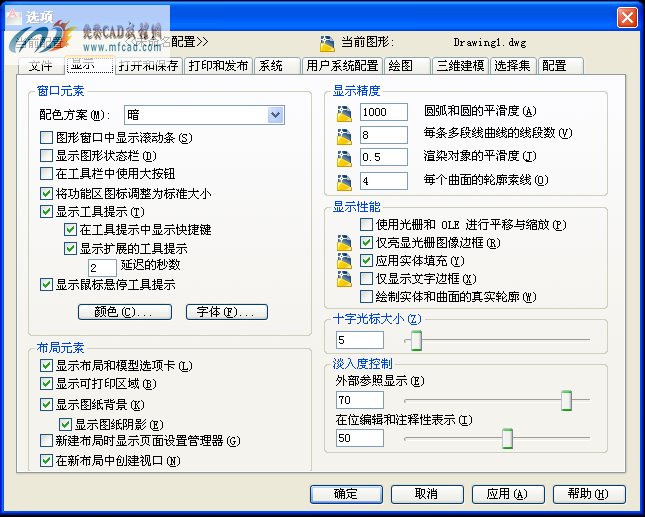Open the 三维建模 tab

[x=461, y=66]
